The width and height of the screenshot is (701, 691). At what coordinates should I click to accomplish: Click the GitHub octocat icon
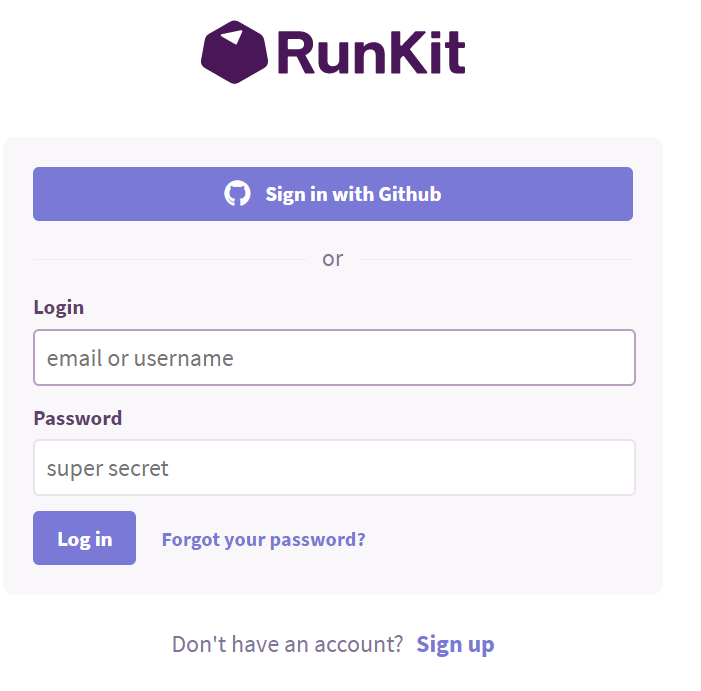tap(237, 194)
